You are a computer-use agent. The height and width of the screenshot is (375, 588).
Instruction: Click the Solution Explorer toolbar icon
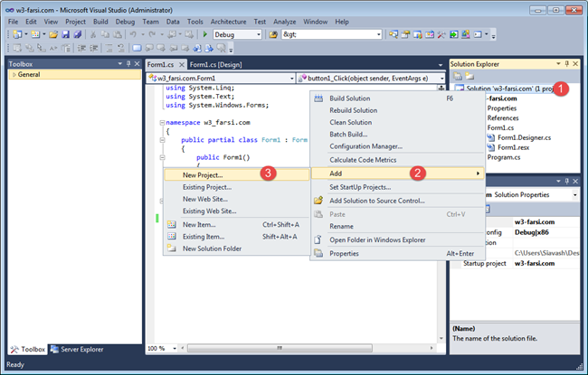click(x=394, y=34)
